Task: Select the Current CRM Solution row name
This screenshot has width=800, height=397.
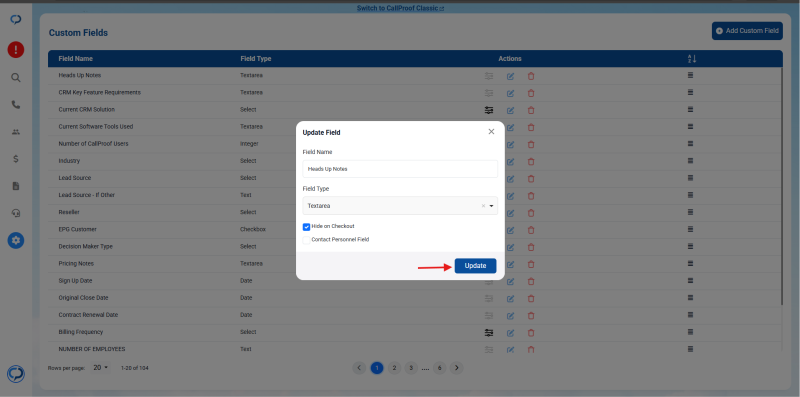Action: coord(87,110)
